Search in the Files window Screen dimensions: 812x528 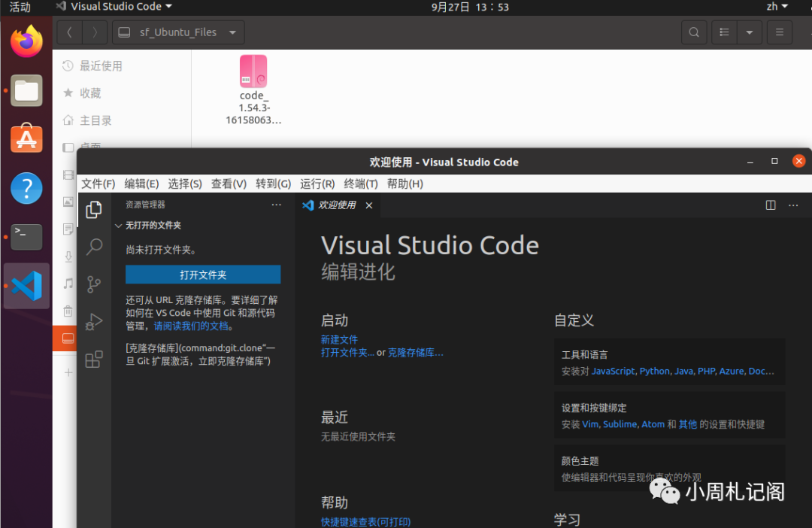[694, 32]
